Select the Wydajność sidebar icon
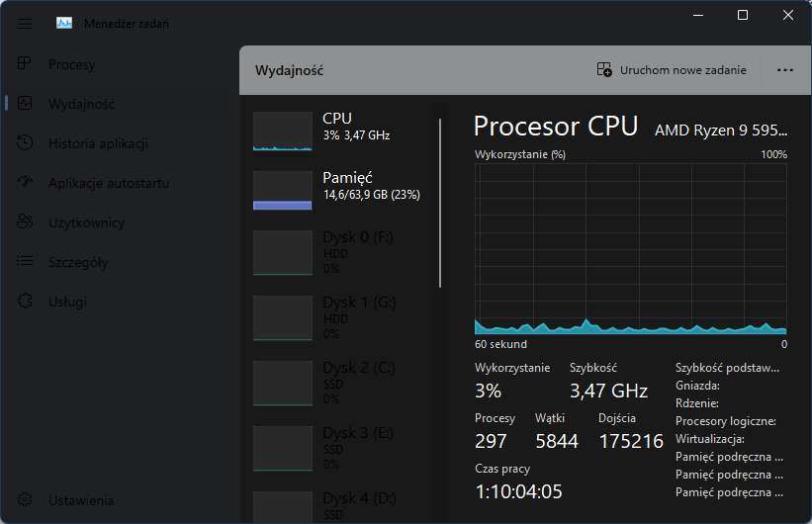 pos(25,103)
